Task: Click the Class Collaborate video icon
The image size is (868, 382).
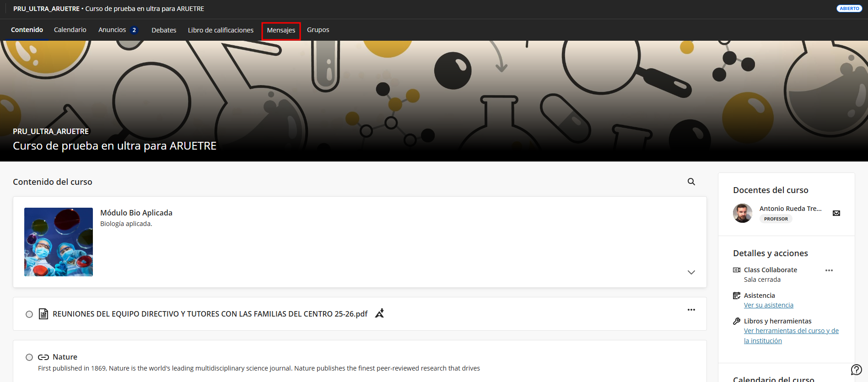Action: 736,270
